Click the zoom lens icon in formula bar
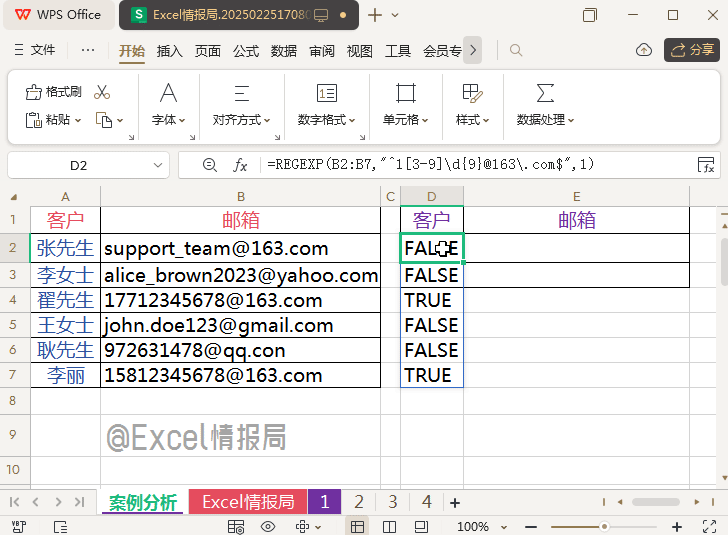This screenshot has width=728, height=535. coord(209,165)
